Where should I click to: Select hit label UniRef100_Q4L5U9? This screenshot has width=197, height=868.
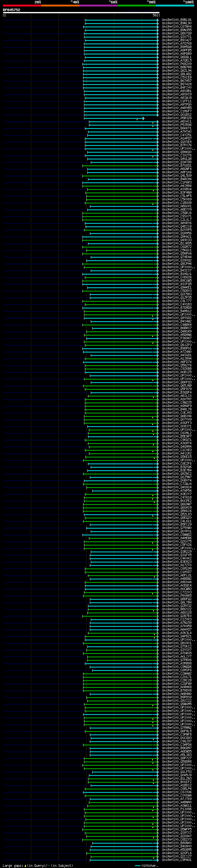click(x=177, y=176)
